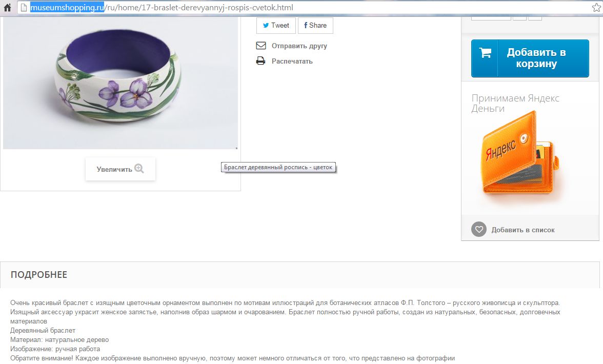Click the wooden bracelet product image
The width and height of the screenshot is (603, 364).
[120, 82]
